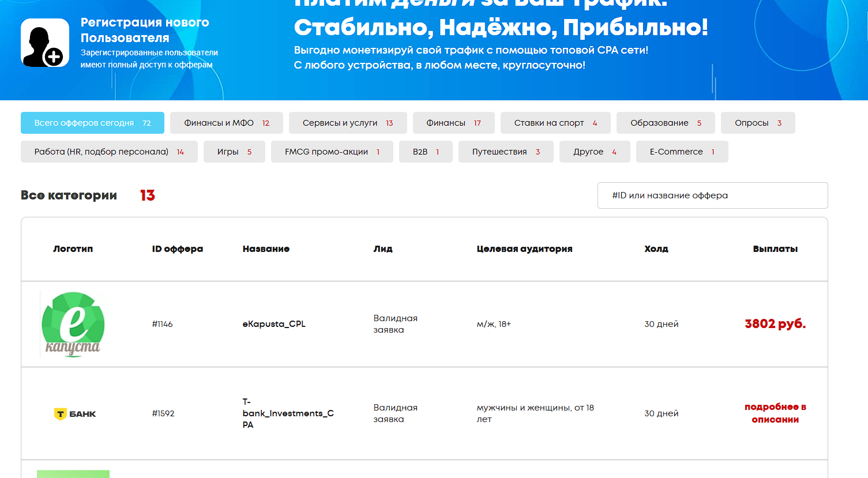
Task: Click 'Работа (HR, подбор персонала)' filter
Action: (109, 151)
